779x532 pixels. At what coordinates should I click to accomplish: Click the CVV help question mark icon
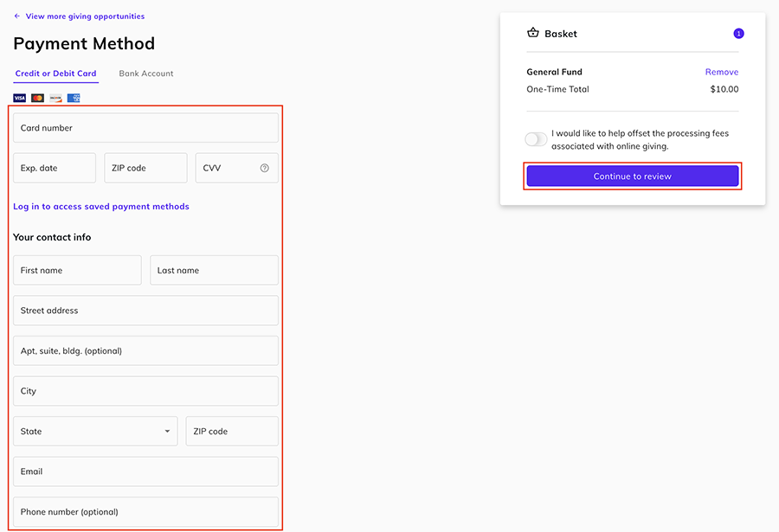pyautogui.click(x=265, y=168)
